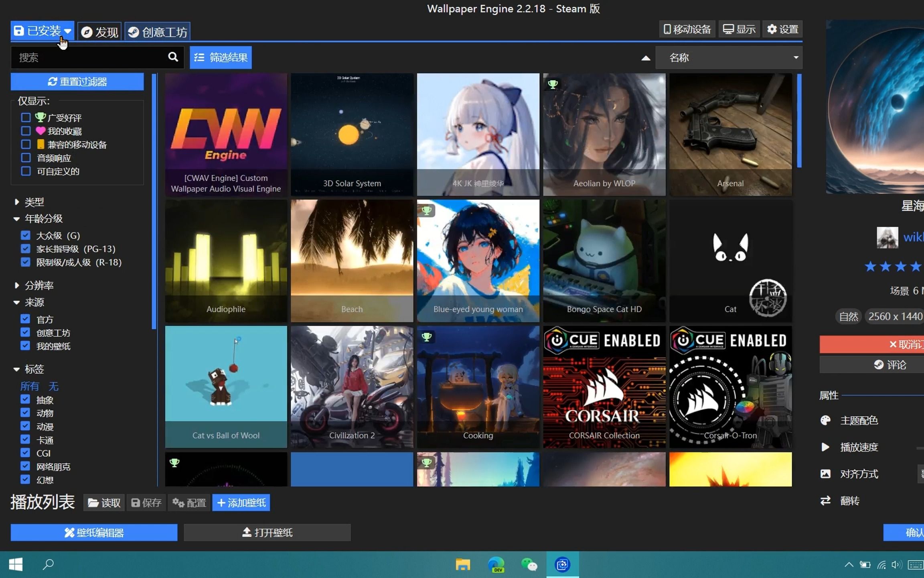Select the Bongo Space Cat HD wallpaper

point(604,261)
